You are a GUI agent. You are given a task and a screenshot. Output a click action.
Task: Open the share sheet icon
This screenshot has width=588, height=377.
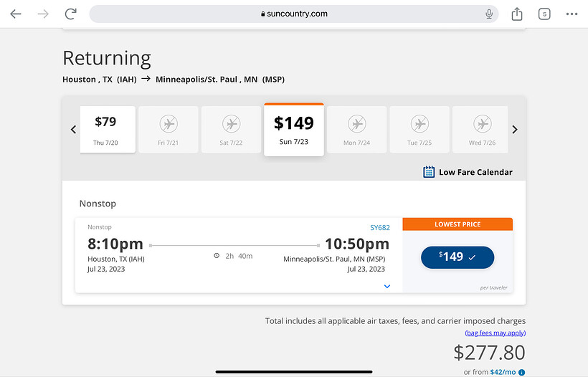517,14
